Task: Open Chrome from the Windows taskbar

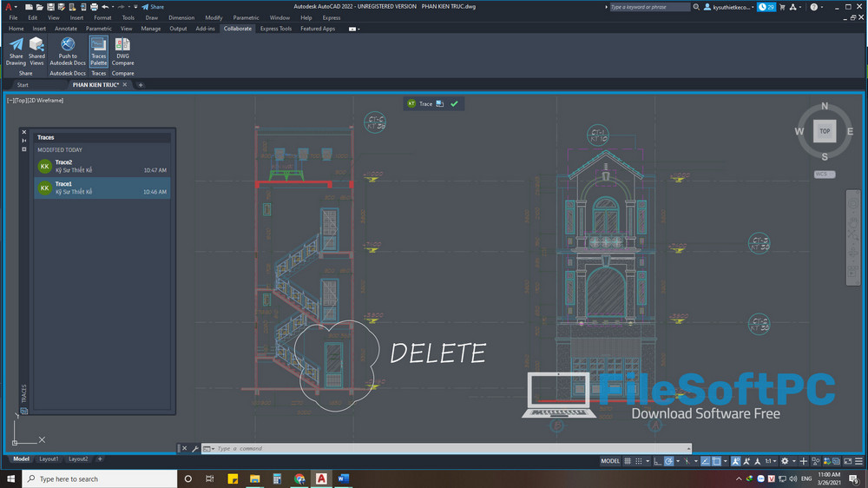Action: tap(299, 478)
